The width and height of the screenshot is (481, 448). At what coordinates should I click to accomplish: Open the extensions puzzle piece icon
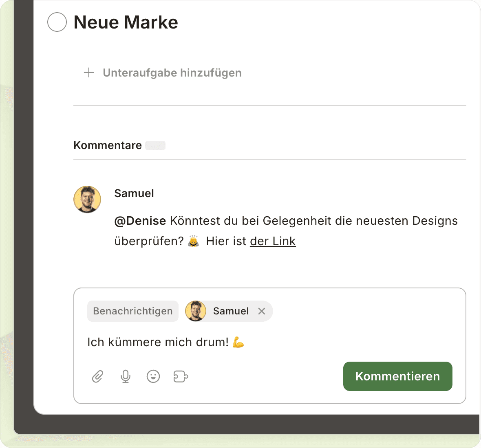pyautogui.click(x=181, y=376)
